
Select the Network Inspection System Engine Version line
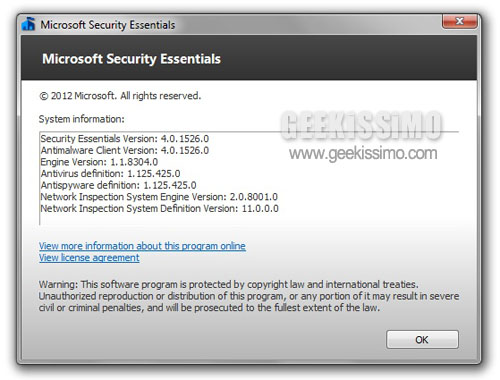coord(159,197)
